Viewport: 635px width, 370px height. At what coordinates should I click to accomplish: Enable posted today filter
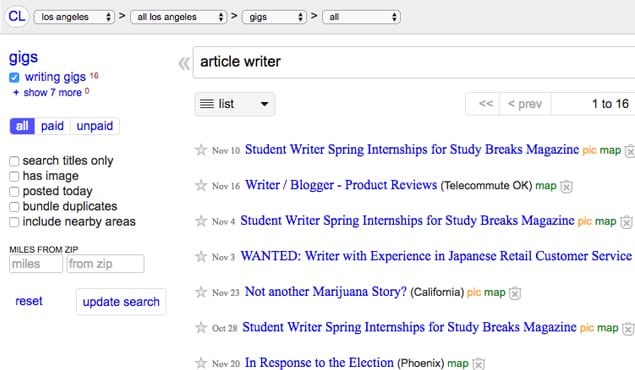tap(14, 191)
